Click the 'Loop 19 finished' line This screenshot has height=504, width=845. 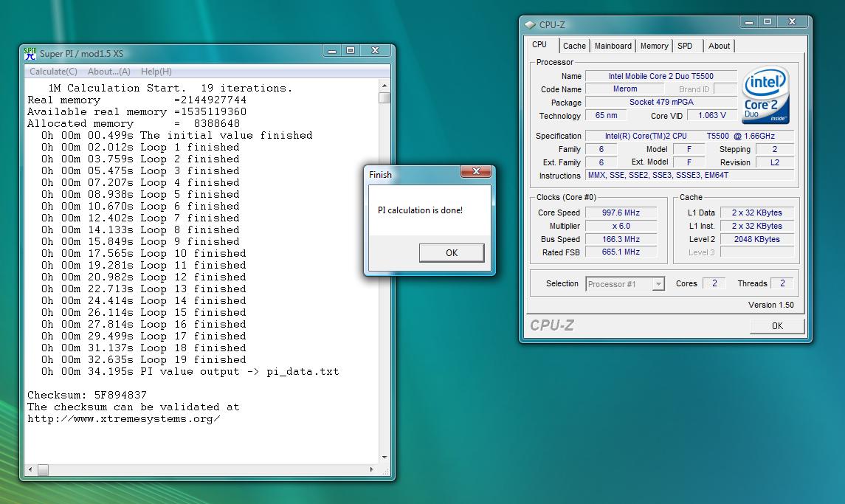144,359
